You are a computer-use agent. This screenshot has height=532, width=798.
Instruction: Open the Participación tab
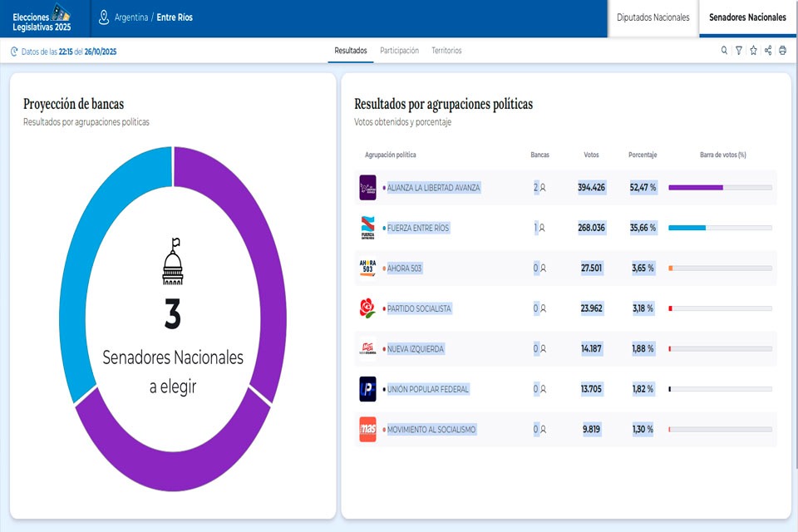[x=399, y=51]
